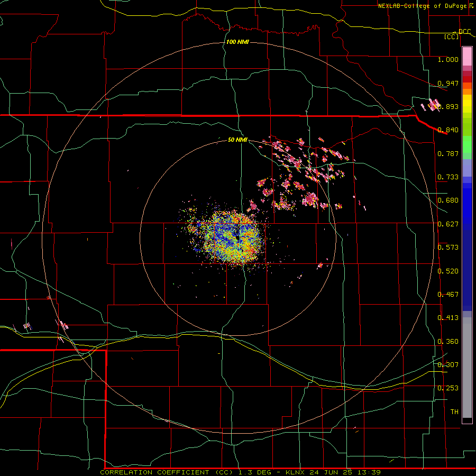
Task: Click the 0.253 legend value
Action: tap(448, 388)
